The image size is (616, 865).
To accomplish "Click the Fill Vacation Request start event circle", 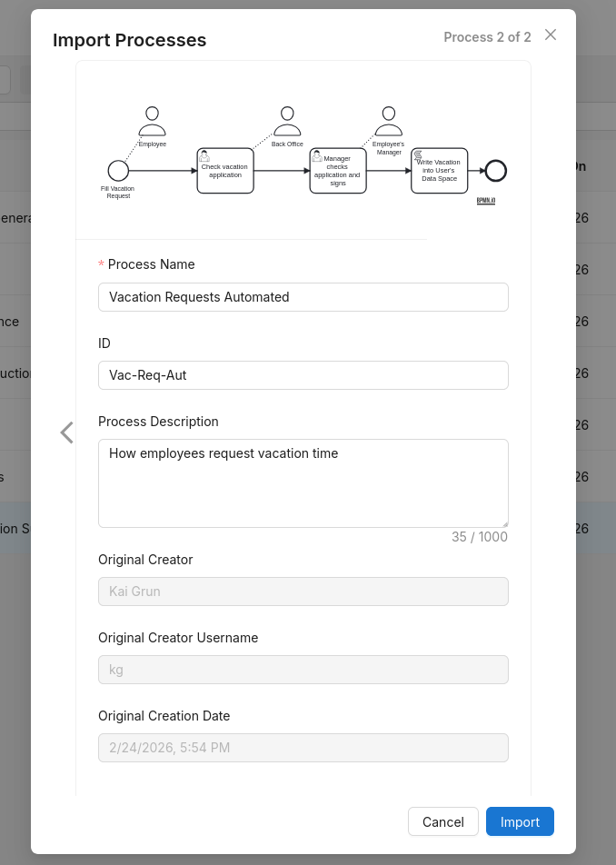I will coord(118,171).
